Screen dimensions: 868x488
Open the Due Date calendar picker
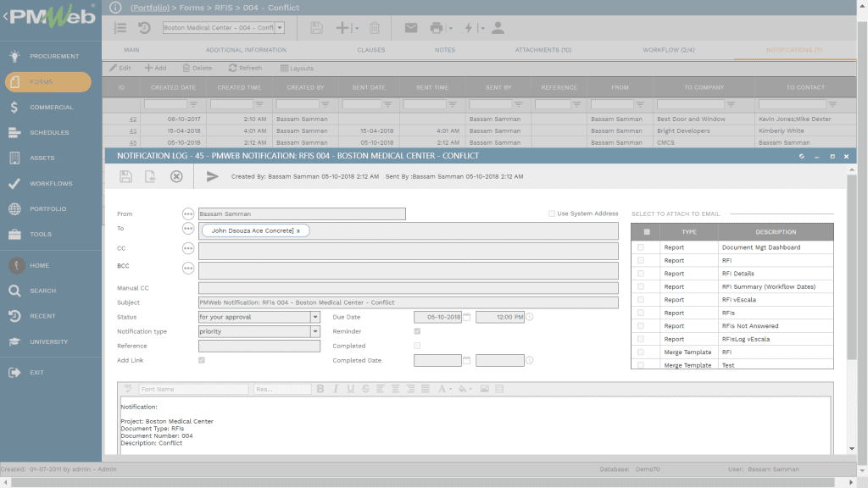coord(467,317)
